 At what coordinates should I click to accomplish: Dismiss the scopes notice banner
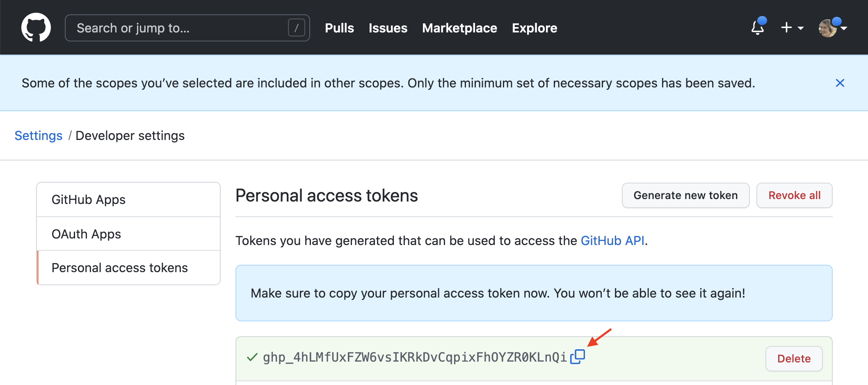click(840, 83)
